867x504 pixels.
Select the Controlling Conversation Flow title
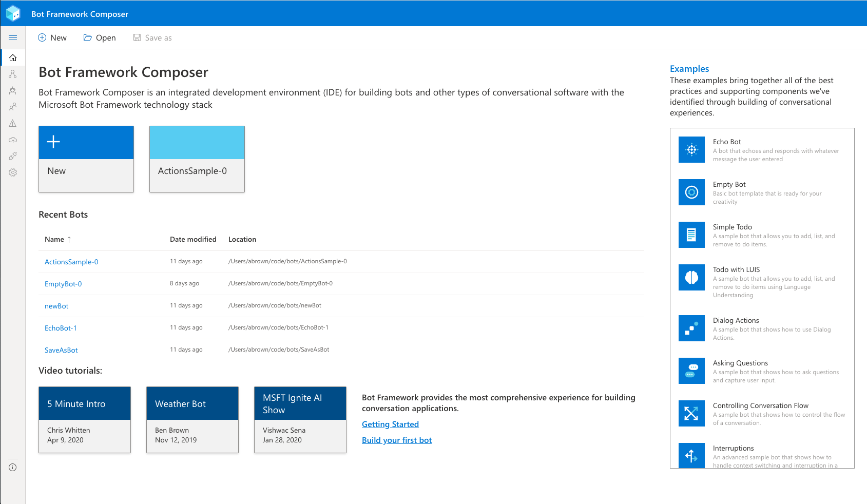761,405
